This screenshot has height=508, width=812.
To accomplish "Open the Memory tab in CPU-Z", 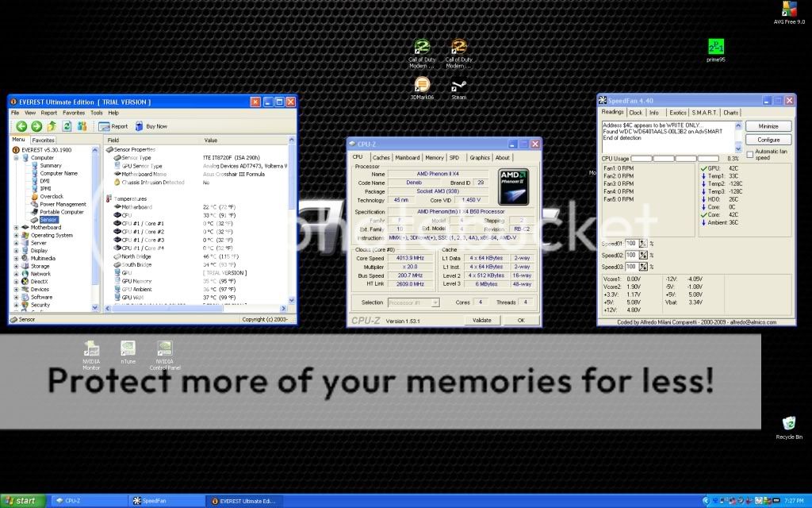I will coord(435,158).
